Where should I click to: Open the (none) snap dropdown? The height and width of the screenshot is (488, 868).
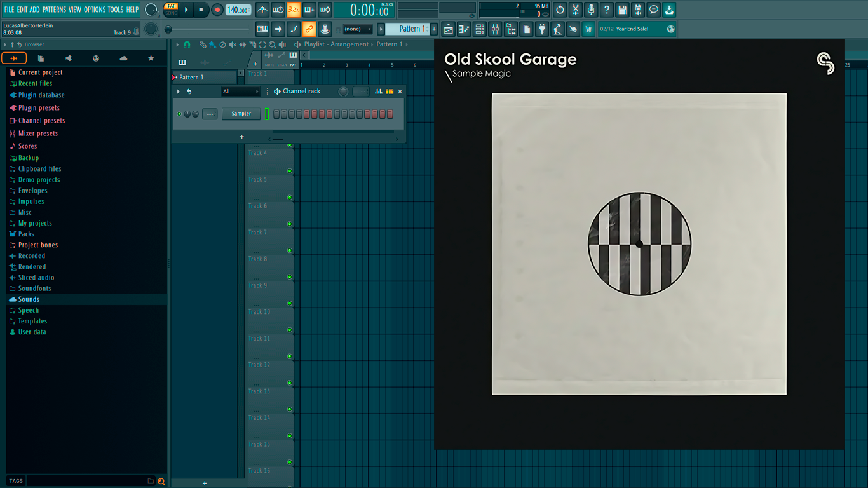(x=357, y=29)
